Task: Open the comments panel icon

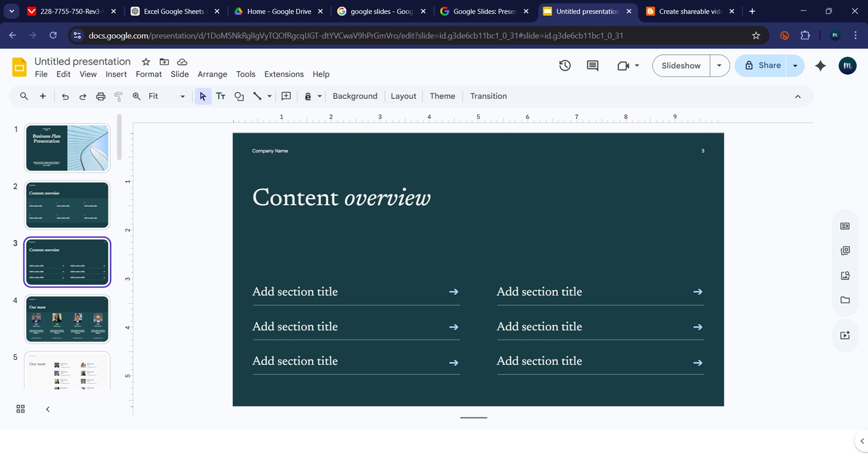Action: 592,66
